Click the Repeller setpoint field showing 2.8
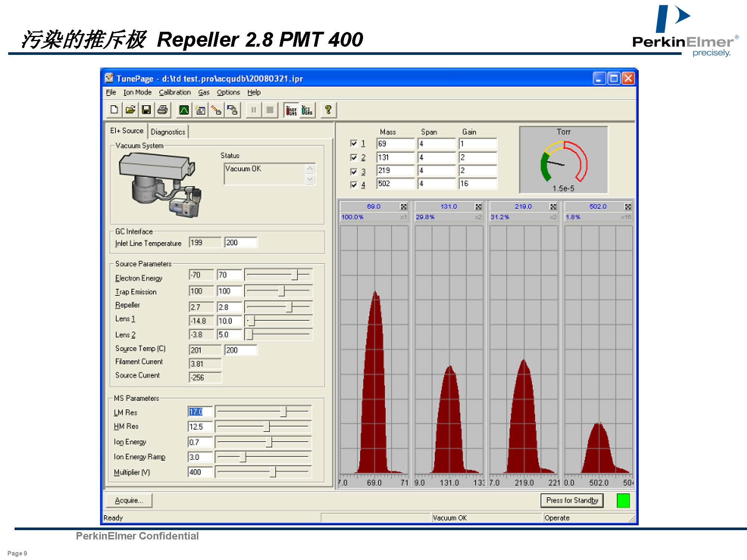The image size is (747, 560). click(229, 307)
